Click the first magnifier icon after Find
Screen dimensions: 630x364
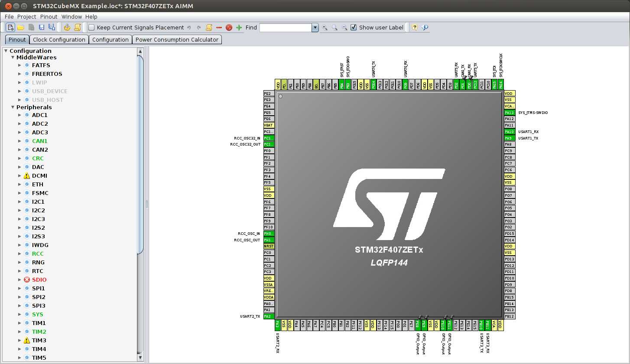coord(325,27)
